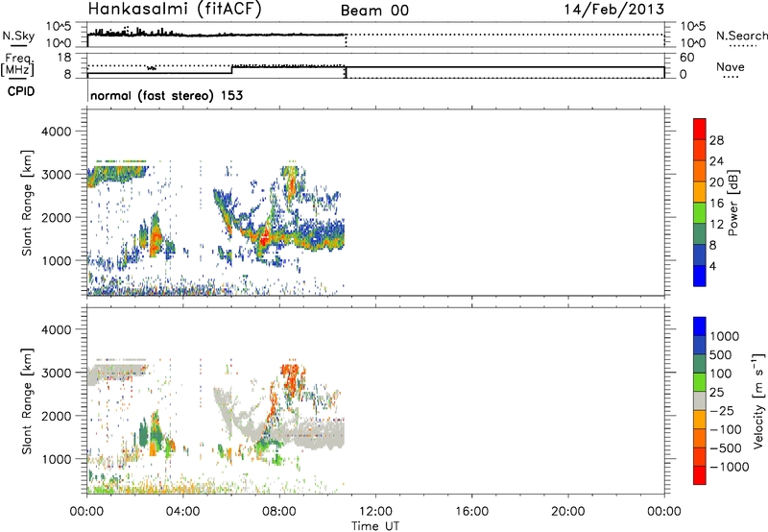The image size is (768, 532).
Task: Click the '18' tick on frequency axis
Action: tap(63, 58)
